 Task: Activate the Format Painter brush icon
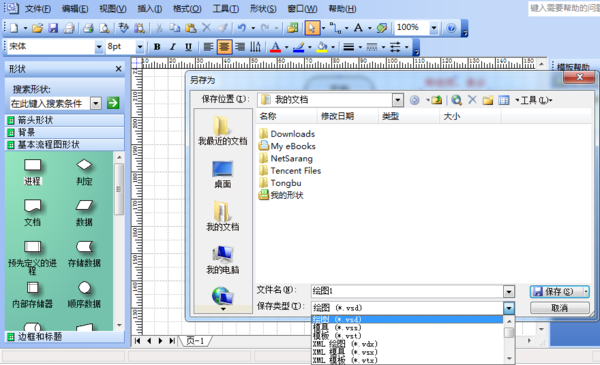[222, 28]
